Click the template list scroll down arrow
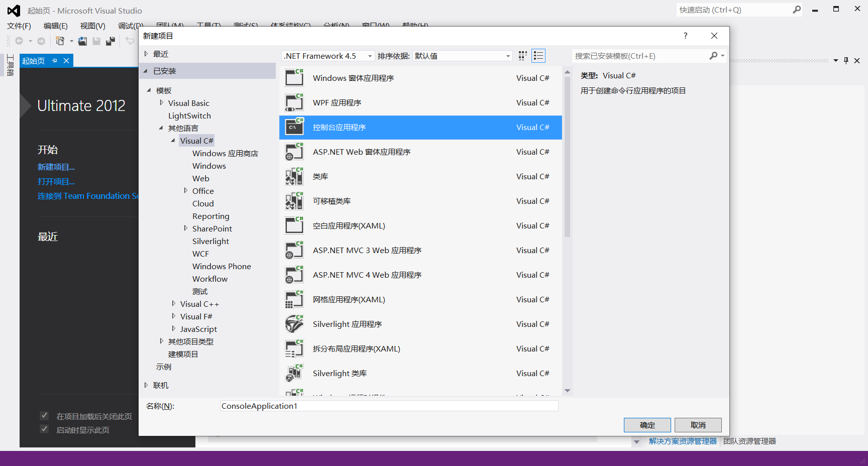This screenshot has width=868, height=466. point(567,391)
